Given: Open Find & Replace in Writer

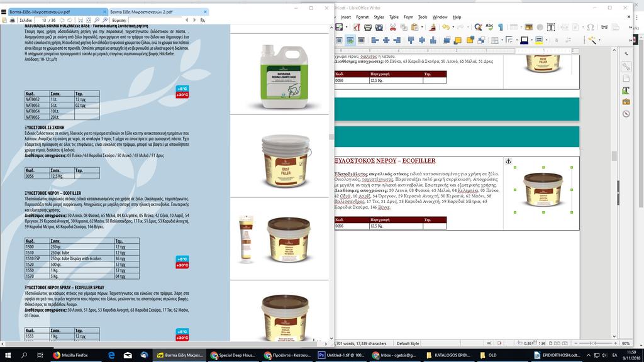Looking at the screenshot, I should (478, 27).
